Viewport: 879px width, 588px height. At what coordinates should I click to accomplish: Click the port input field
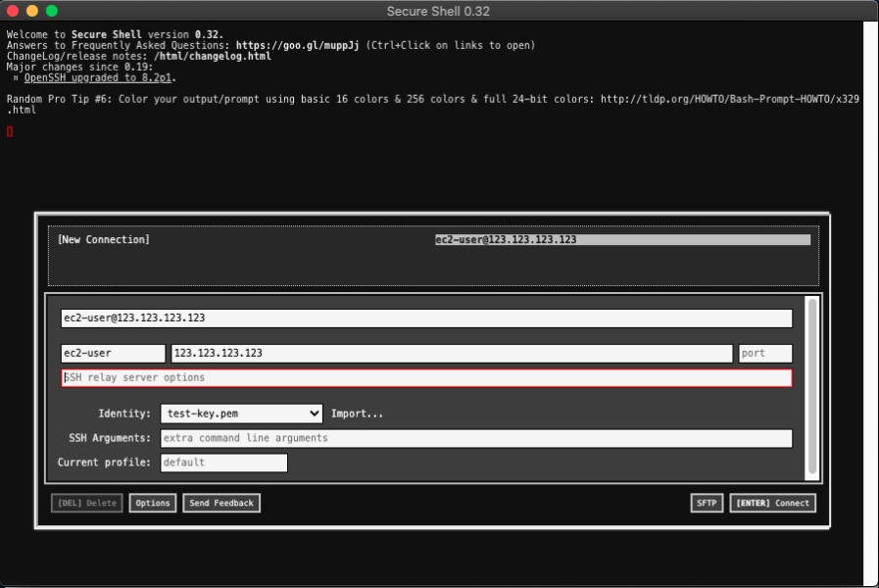click(765, 353)
